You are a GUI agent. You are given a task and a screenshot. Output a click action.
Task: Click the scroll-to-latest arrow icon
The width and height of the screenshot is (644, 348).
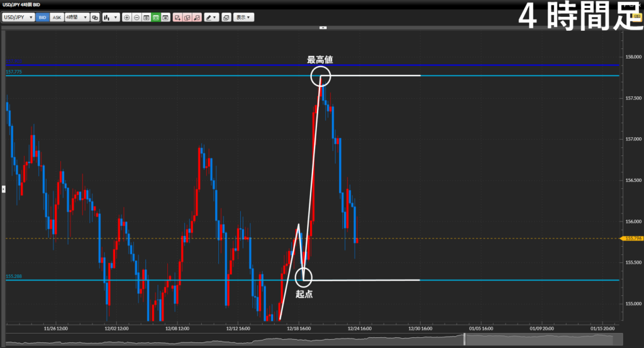point(165,18)
